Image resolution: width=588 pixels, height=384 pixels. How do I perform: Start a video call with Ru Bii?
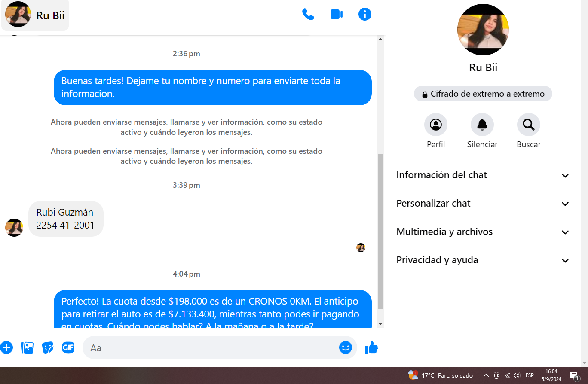tap(337, 14)
